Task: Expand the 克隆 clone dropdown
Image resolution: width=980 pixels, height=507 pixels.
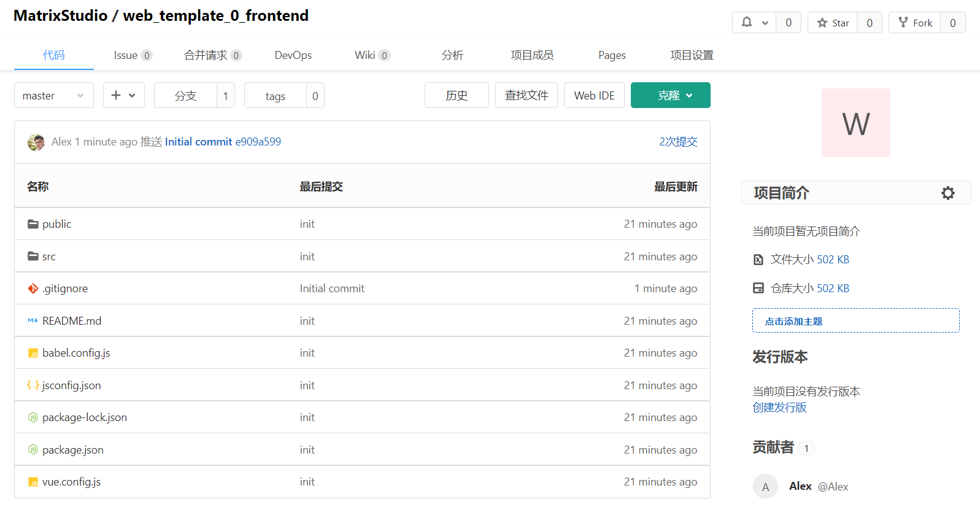Action: pos(671,95)
